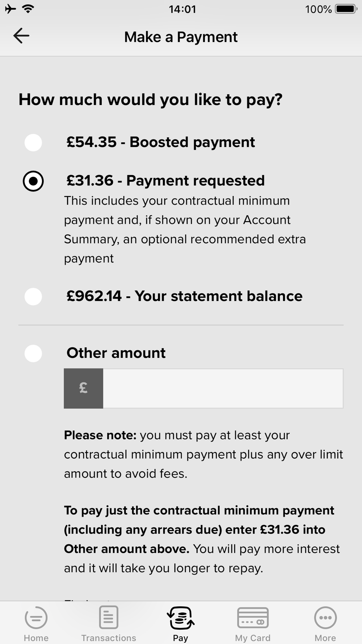Viewport: 362px width, 644px height.
Task: Tap the back arrow icon
Action: coord(21,36)
